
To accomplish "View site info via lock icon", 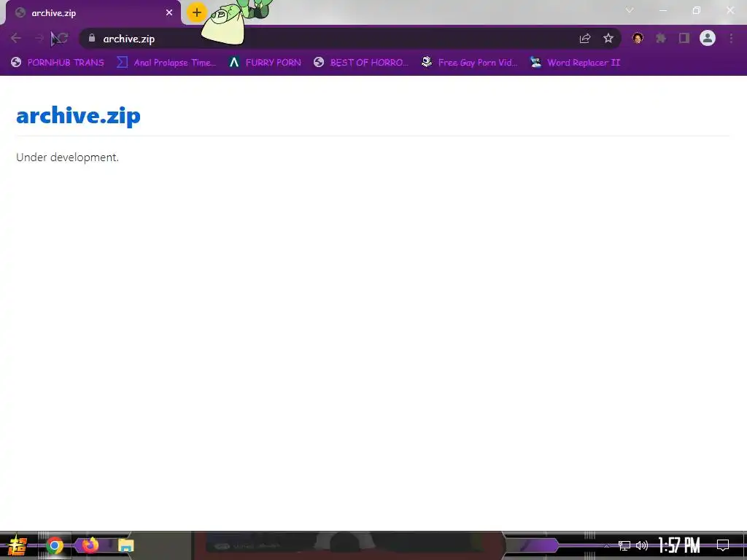I will [92, 39].
